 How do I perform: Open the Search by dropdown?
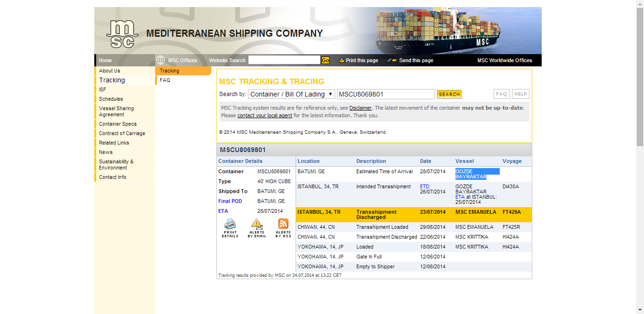(291, 94)
